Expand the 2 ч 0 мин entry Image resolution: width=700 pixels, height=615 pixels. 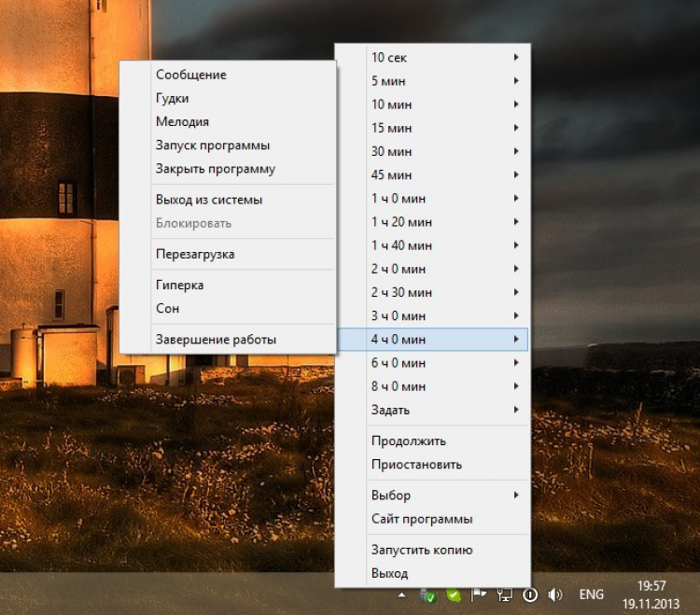coord(432,269)
